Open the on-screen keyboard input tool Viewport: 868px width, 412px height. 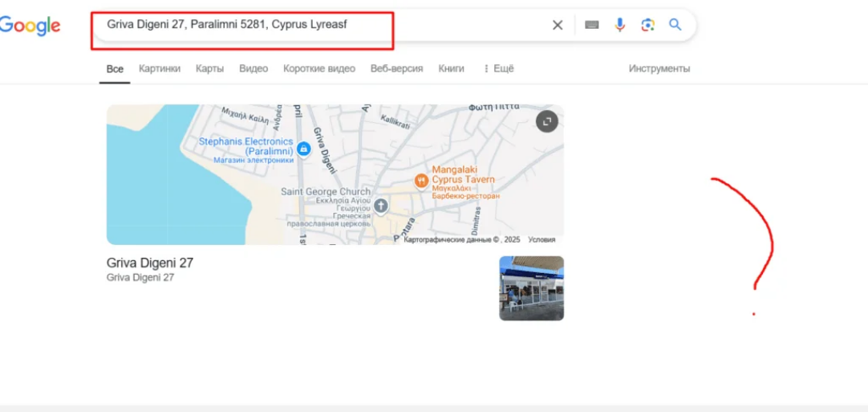(x=592, y=25)
